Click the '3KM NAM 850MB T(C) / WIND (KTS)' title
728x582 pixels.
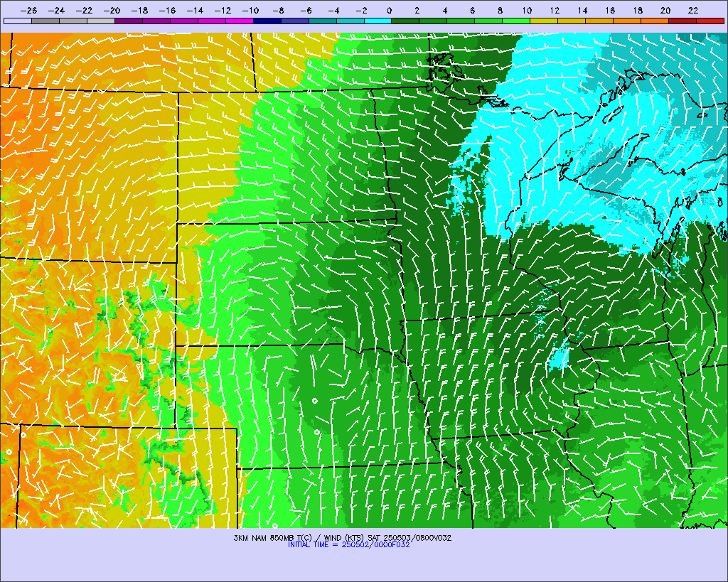tap(299, 538)
